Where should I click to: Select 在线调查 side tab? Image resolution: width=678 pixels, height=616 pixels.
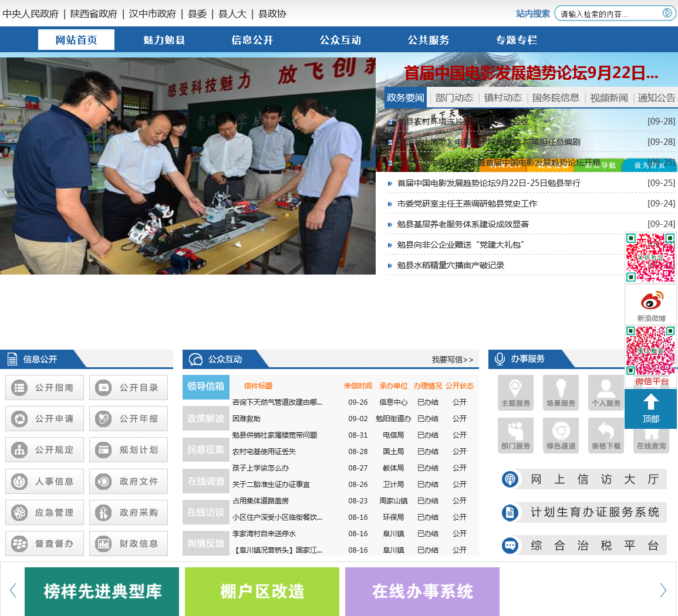click(x=206, y=481)
